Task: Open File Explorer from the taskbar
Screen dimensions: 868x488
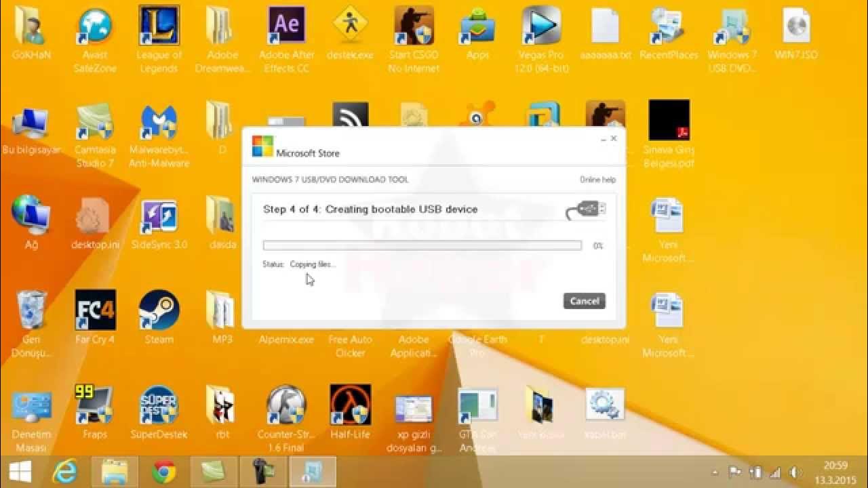Action: (115, 472)
